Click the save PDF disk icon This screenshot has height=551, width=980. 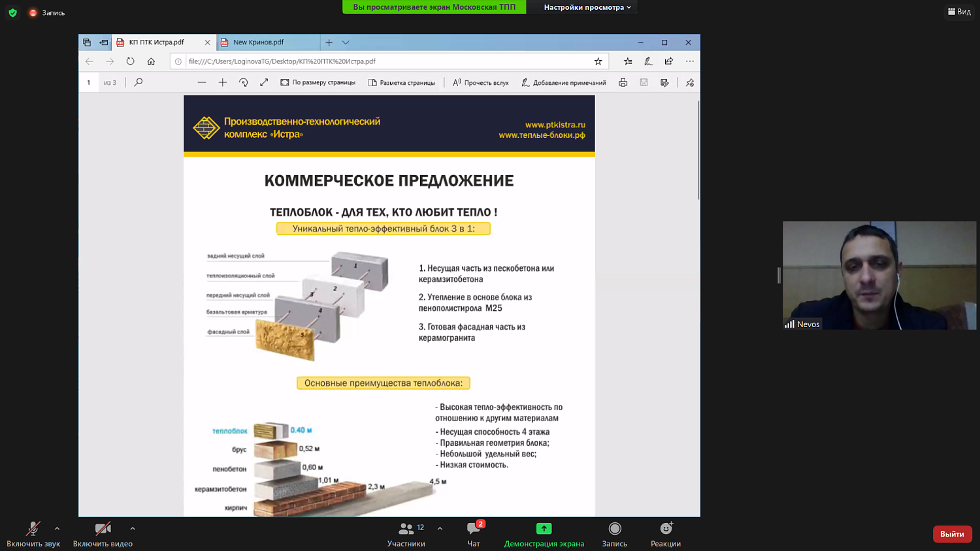tap(644, 83)
